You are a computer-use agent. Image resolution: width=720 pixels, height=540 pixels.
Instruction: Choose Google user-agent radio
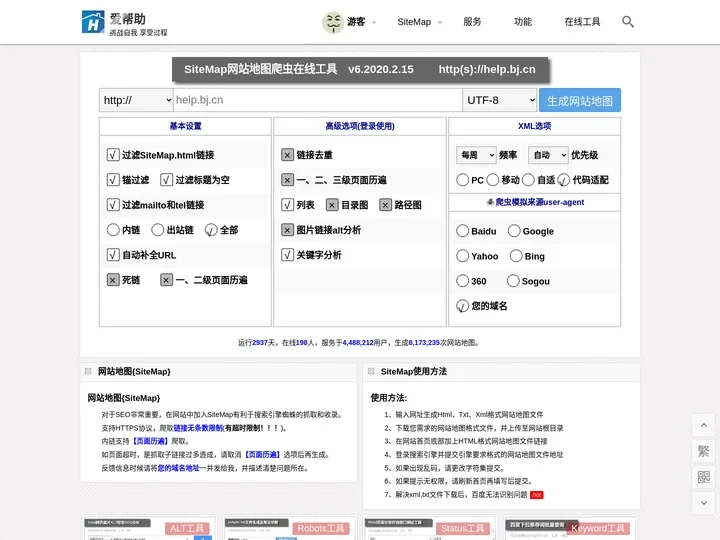point(514,231)
